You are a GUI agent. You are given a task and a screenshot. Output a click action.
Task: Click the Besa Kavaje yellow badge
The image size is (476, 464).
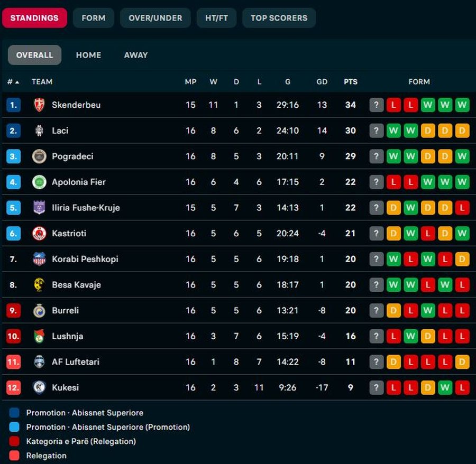pyautogui.click(x=39, y=285)
